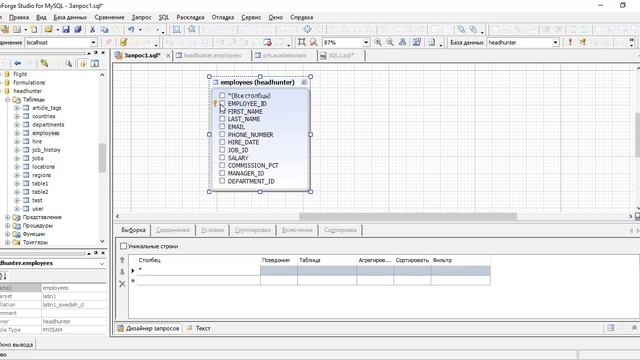
Task: Switch to the headhunter.employees document tab
Action: point(212,56)
